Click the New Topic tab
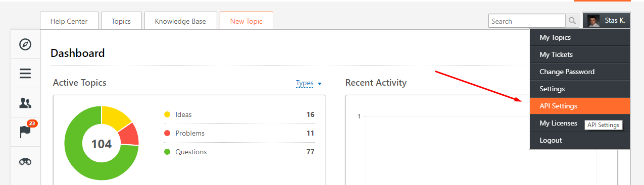The image size is (644, 185). click(246, 21)
